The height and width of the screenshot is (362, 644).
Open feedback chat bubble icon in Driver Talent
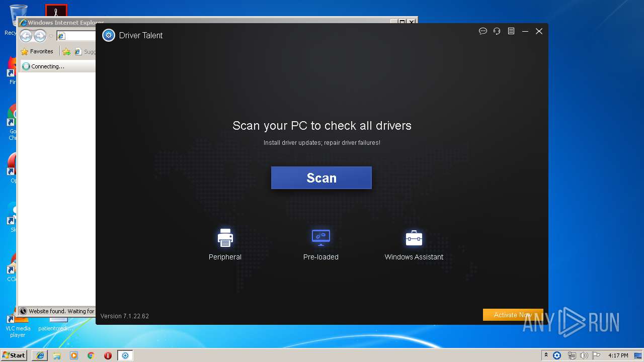(483, 31)
